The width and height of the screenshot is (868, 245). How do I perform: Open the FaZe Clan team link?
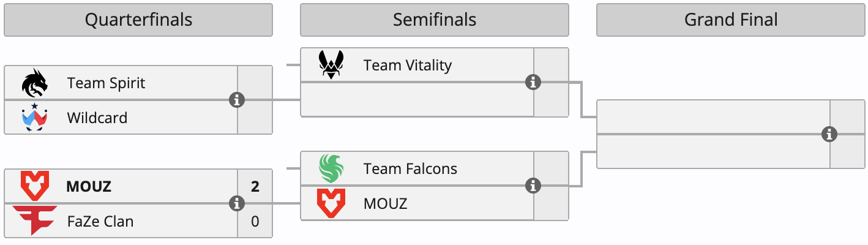pyautogui.click(x=100, y=221)
